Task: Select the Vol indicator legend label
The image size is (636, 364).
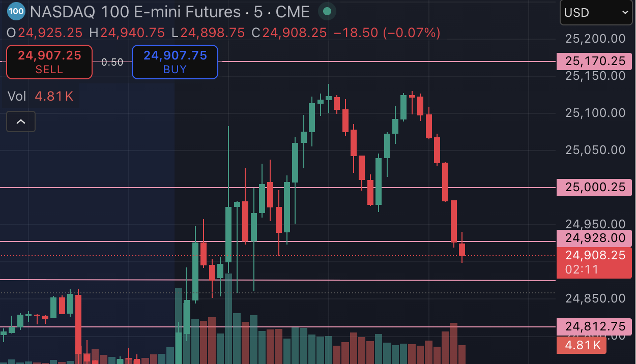Action: click(17, 96)
